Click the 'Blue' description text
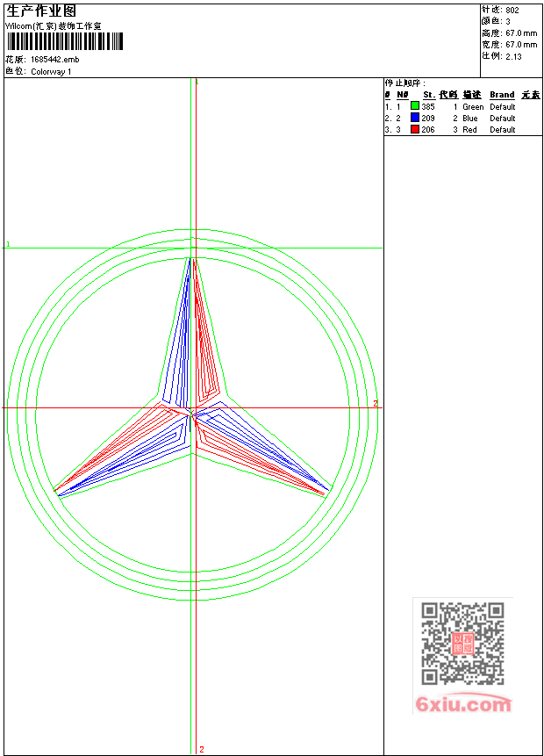The image size is (544, 756). 469,119
